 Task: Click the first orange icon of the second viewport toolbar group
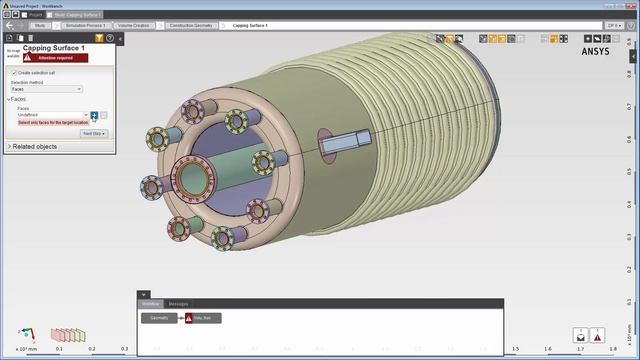pos(493,39)
